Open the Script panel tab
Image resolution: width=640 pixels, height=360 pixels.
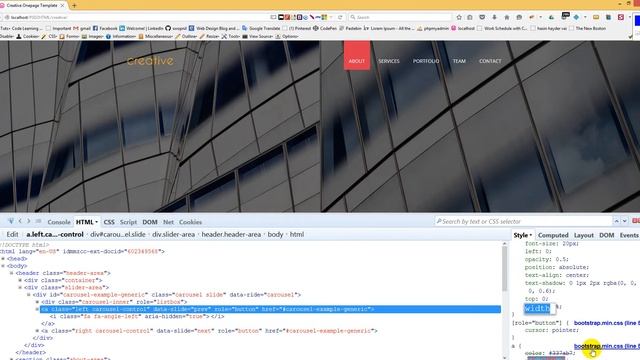(x=128, y=222)
